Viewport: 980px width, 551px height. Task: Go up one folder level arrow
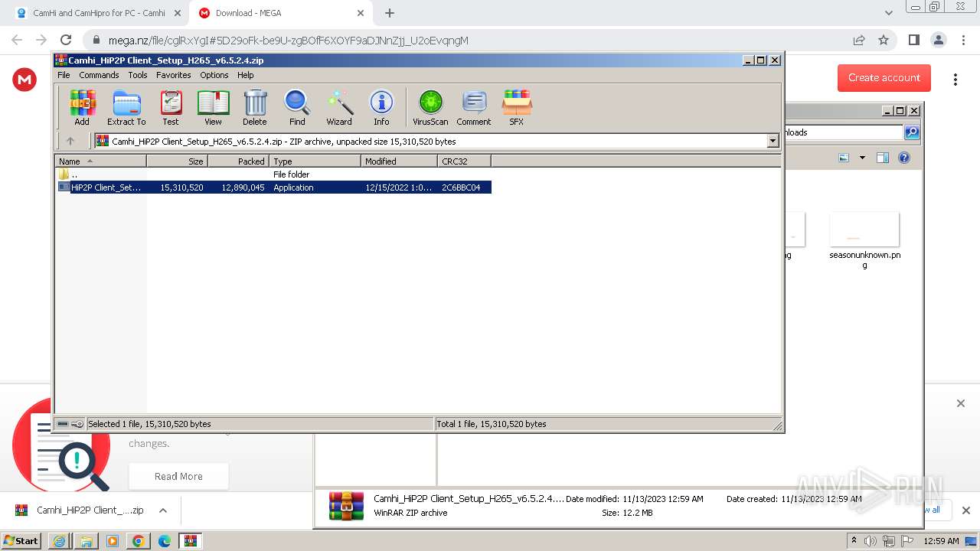coord(70,141)
